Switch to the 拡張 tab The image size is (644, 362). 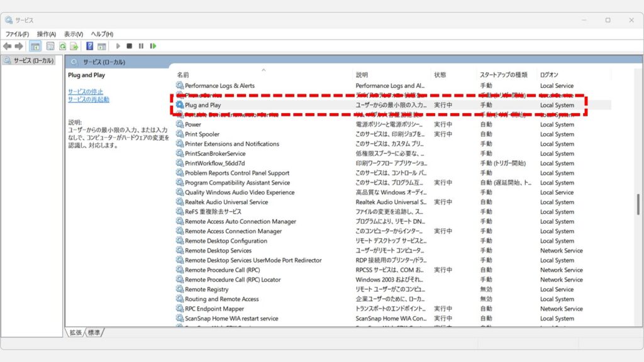pyautogui.click(x=76, y=332)
